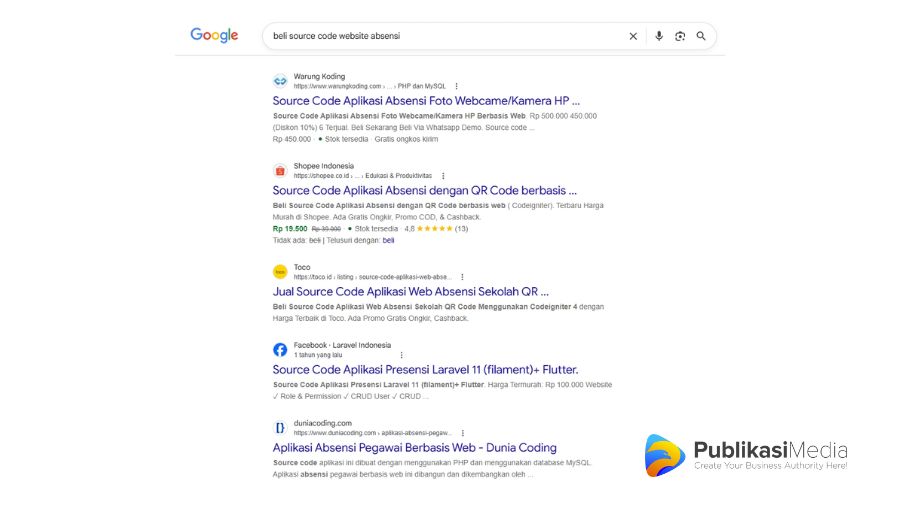
Task: Click 'beli' link after Telusuri dengan
Action: [389, 241]
